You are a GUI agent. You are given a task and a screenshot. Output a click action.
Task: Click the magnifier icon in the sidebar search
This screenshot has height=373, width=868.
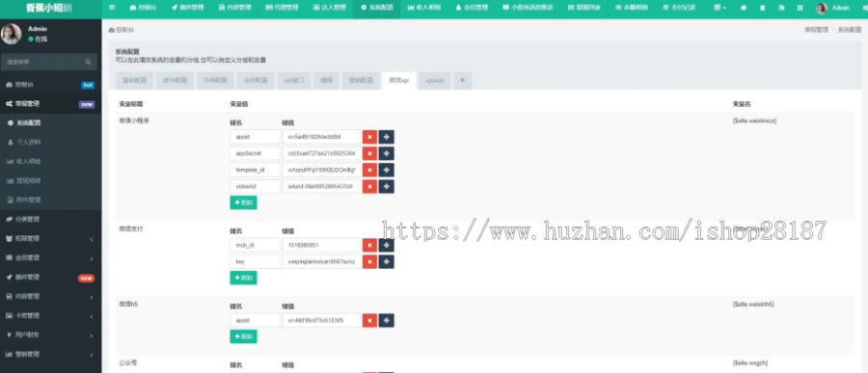click(x=88, y=62)
